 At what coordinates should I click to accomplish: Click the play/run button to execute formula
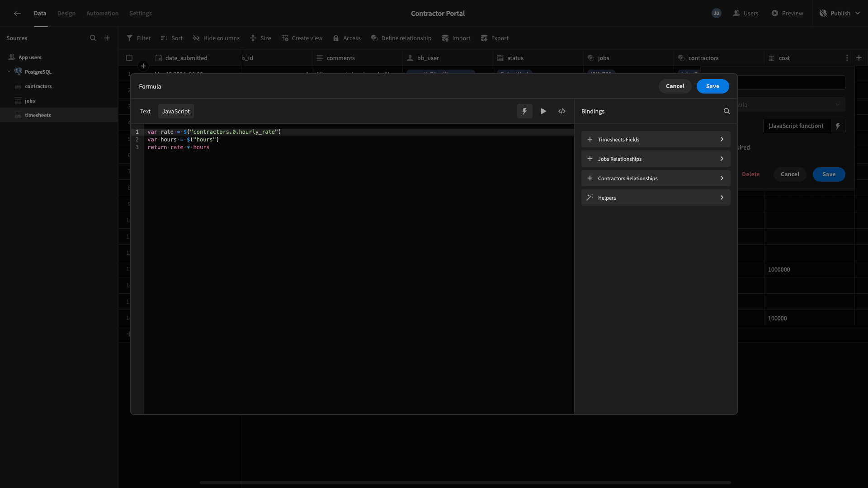(544, 112)
